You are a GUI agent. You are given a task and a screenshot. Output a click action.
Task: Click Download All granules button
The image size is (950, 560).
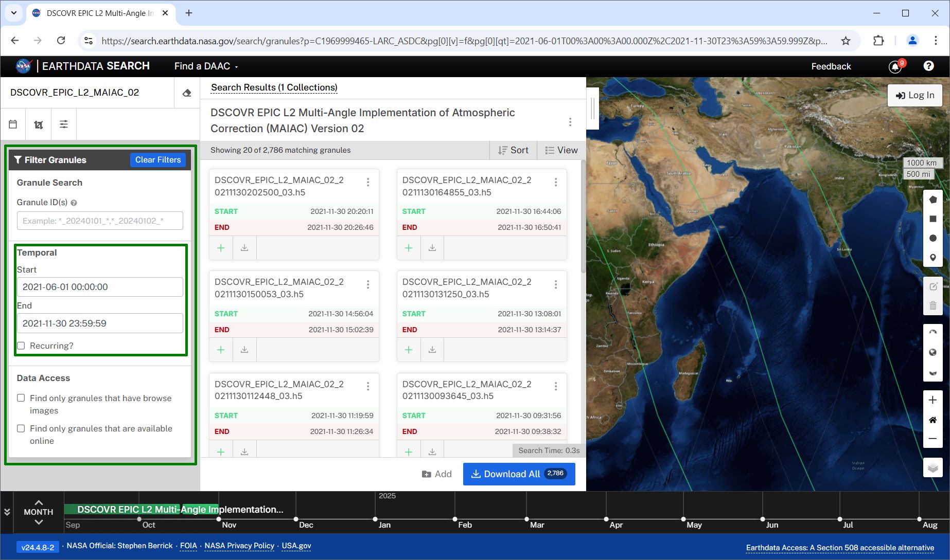tap(519, 474)
